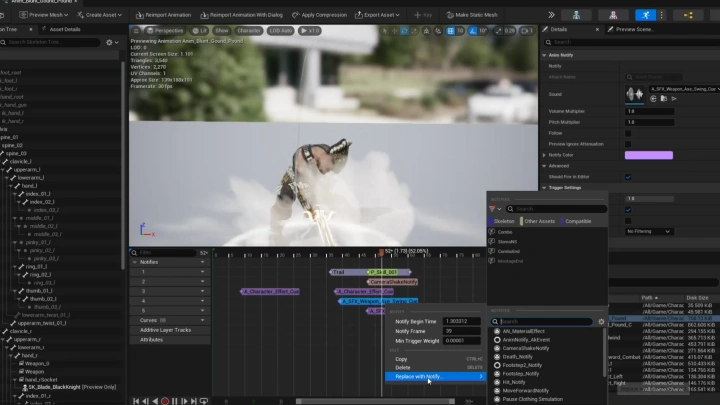Open the Perspective viewport button
Viewport: 720px width, 405px height.
point(165,31)
